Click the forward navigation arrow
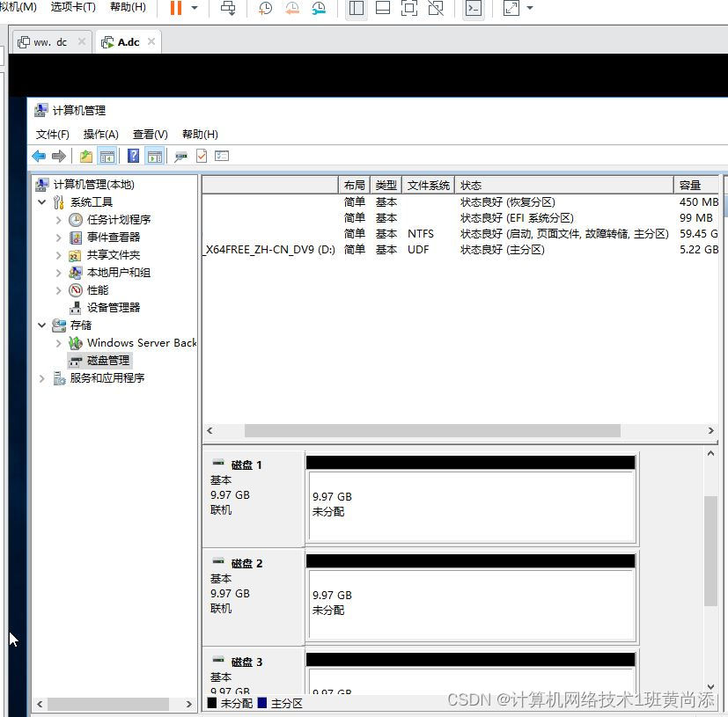The height and width of the screenshot is (717, 728). point(58,156)
